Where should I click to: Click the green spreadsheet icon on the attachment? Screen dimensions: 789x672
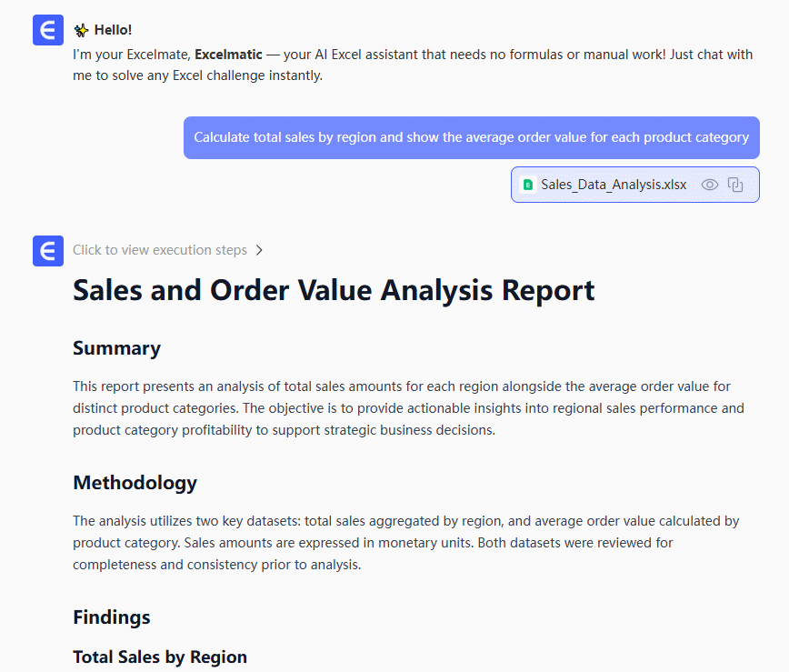[x=527, y=185]
